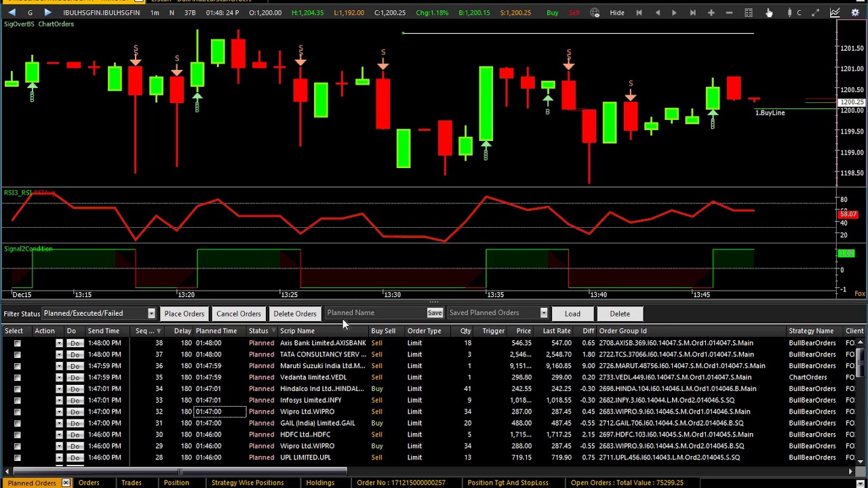Click the Delete Orders button
The width and height of the screenshot is (868, 488).
coord(295,314)
